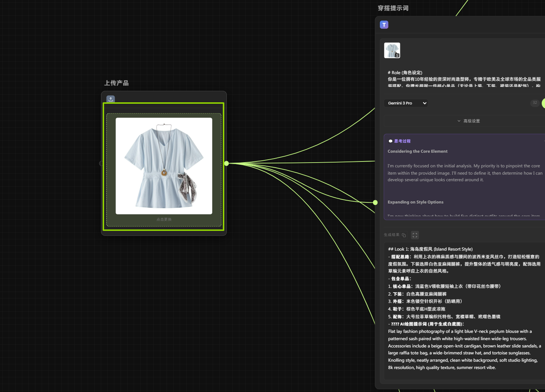Click the speech bubble icon beside 思考过程
Image resolution: width=545 pixels, height=392 pixels.
tap(390, 141)
